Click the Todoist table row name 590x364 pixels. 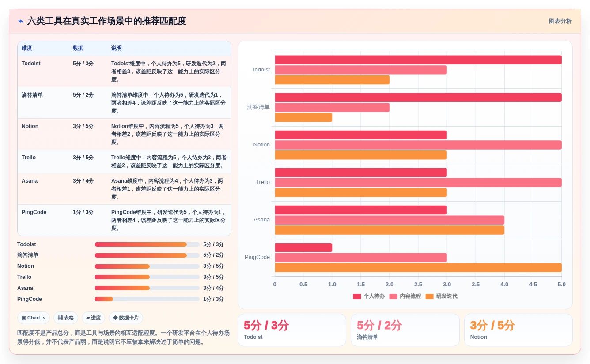tap(31, 64)
